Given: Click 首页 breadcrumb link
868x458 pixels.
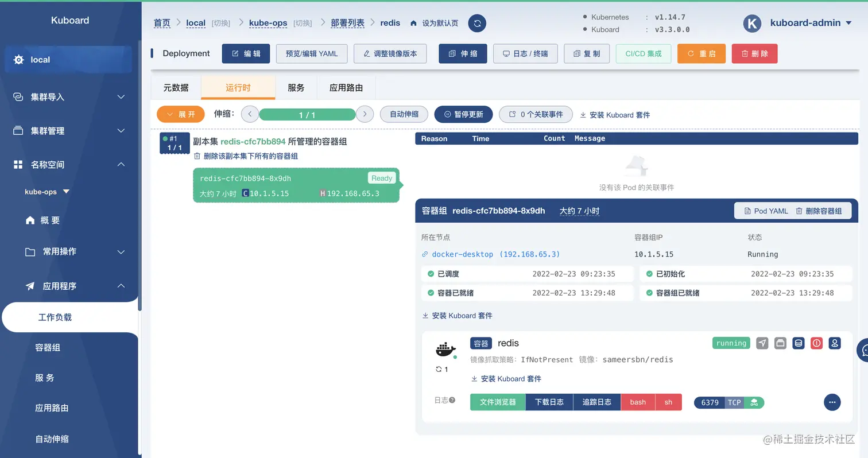Looking at the screenshot, I should (x=162, y=23).
